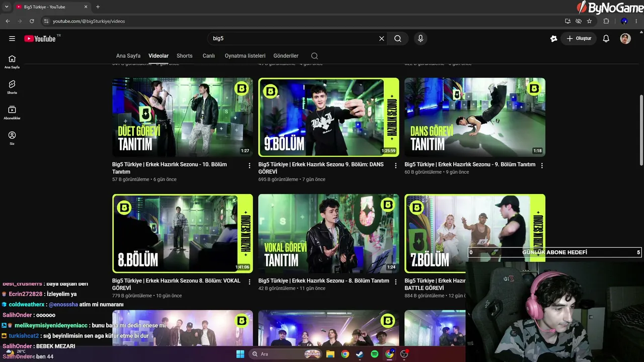Viewport: 644px width, 362px height.
Task: Open the 9. Bölüm Tanıtım video title
Action: pyautogui.click(x=470, y=164)
